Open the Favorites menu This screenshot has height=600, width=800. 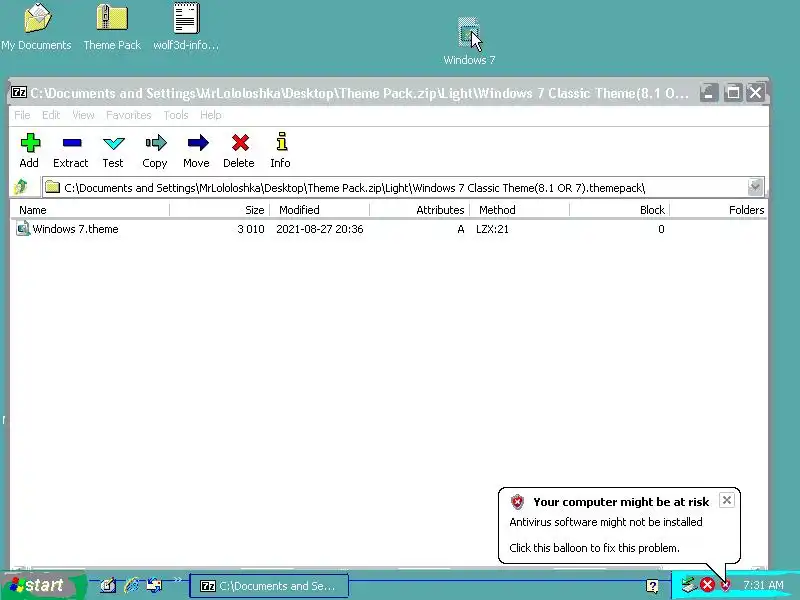click(x=129, y=115)
